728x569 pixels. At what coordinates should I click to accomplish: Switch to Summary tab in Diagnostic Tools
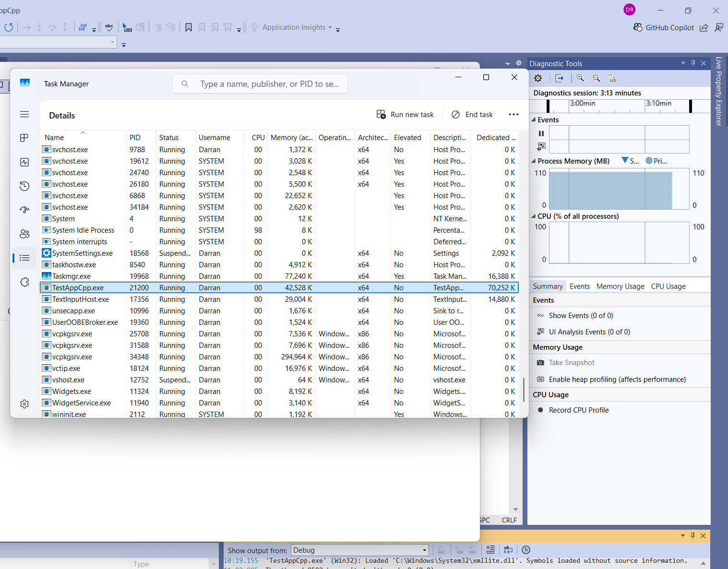click(x=548, y=286)
